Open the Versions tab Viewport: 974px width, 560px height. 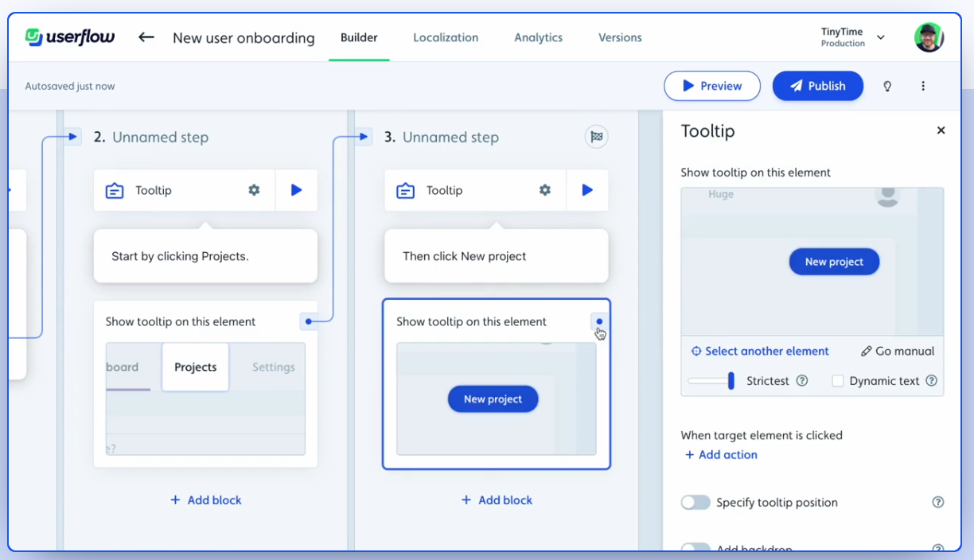pyautogui.click(x=619, y=37)
